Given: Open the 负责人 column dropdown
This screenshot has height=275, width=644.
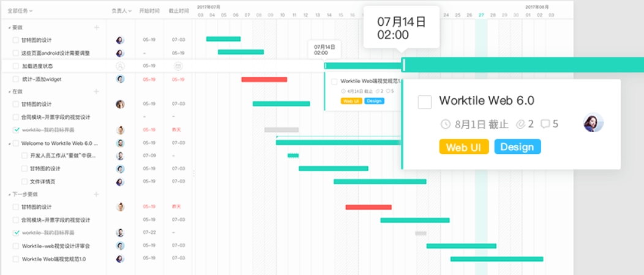Looking at the screenshot, I should (x=122, y=10).
